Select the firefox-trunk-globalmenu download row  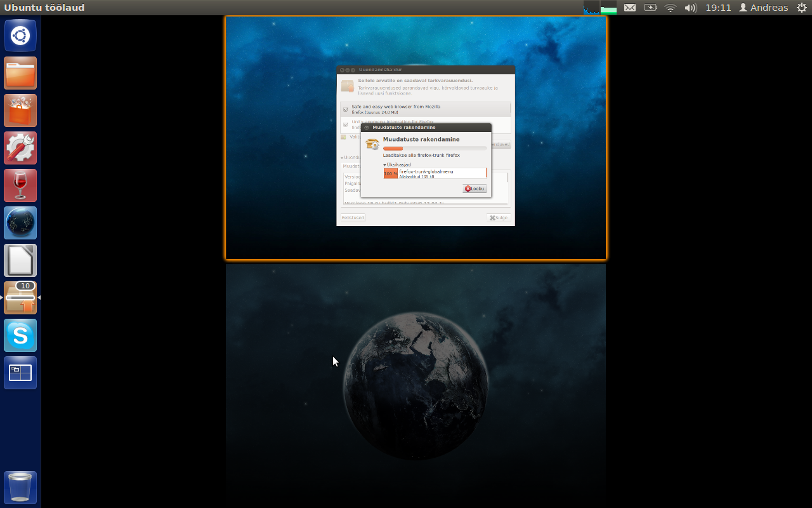[x=435, y=173]
